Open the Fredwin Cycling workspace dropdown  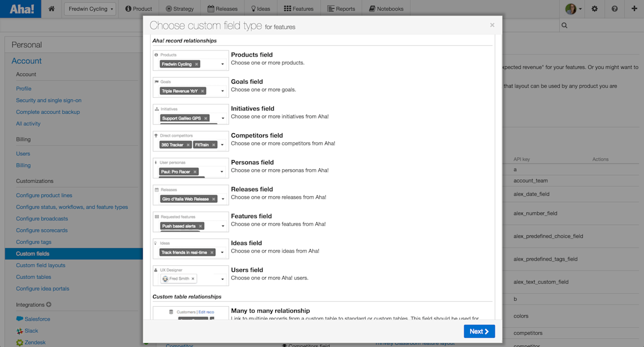click(x=90, y=9)
